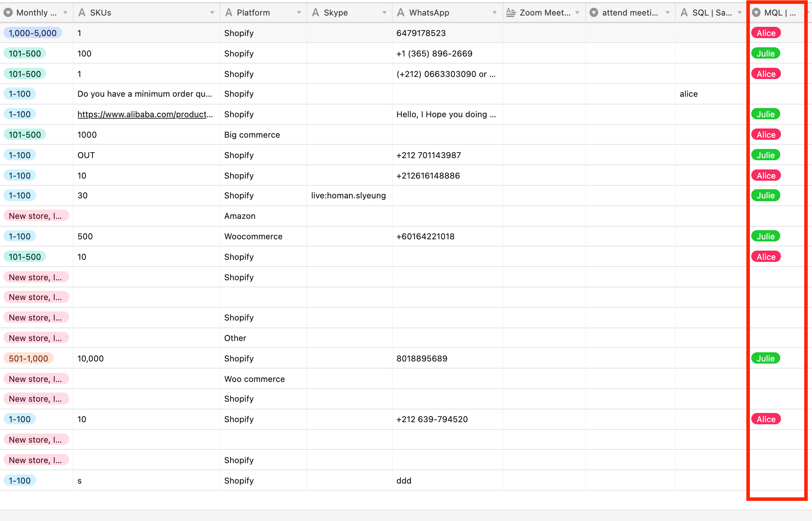Select the WhatsApp cell '+212 701143987'
The image size is (812, 521).
pos(447,155)
